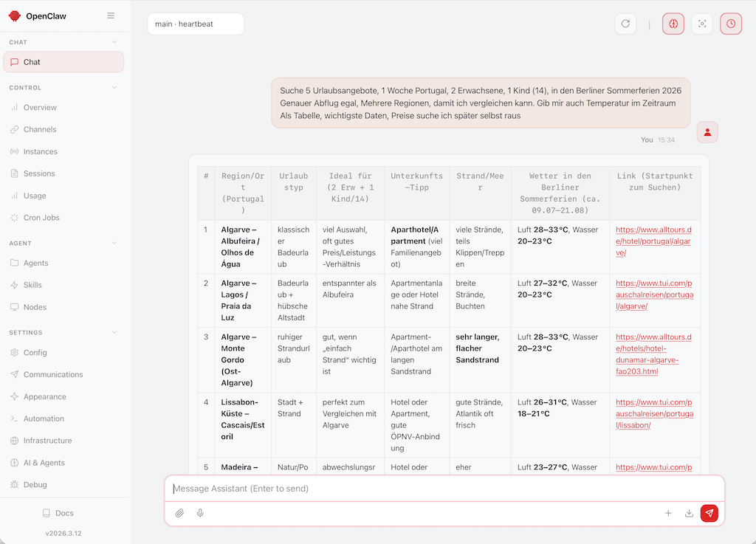Click the plus icon near the composer

[669, 513]
